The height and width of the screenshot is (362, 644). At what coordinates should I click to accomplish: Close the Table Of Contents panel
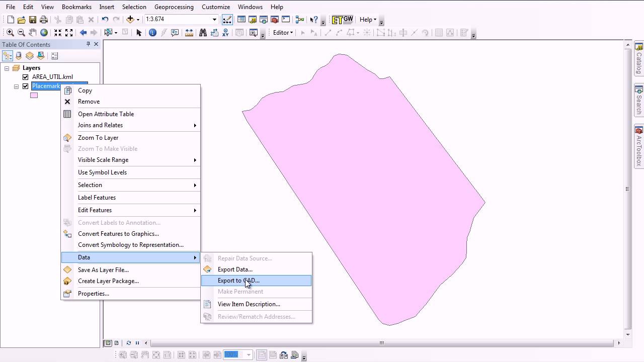[96, 44]
